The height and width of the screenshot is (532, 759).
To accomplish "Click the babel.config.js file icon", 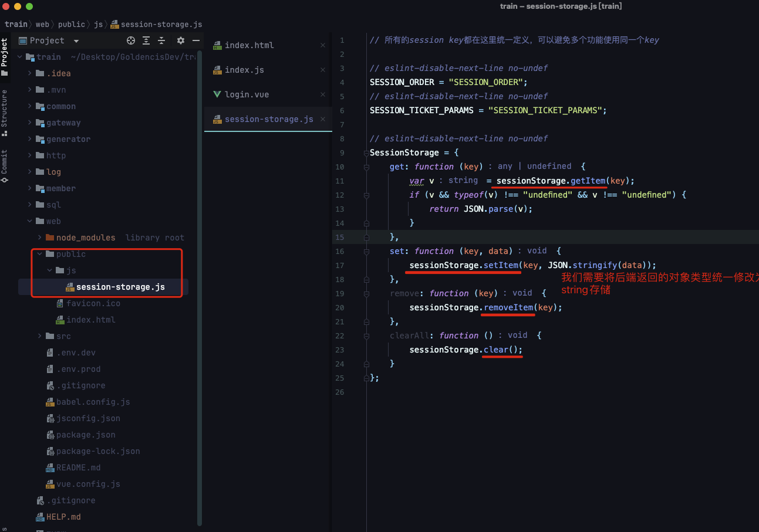I will [x=50, y=402].
